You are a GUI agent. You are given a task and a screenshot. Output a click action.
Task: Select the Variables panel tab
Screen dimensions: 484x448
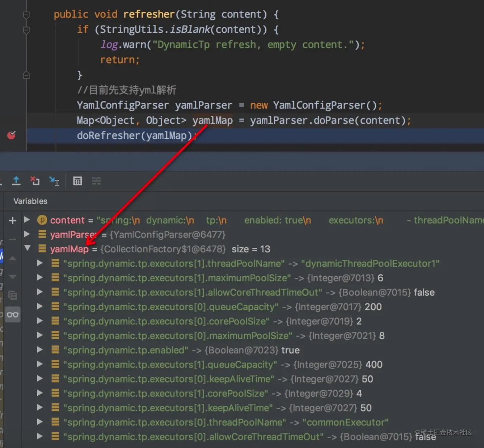point(30,201)
